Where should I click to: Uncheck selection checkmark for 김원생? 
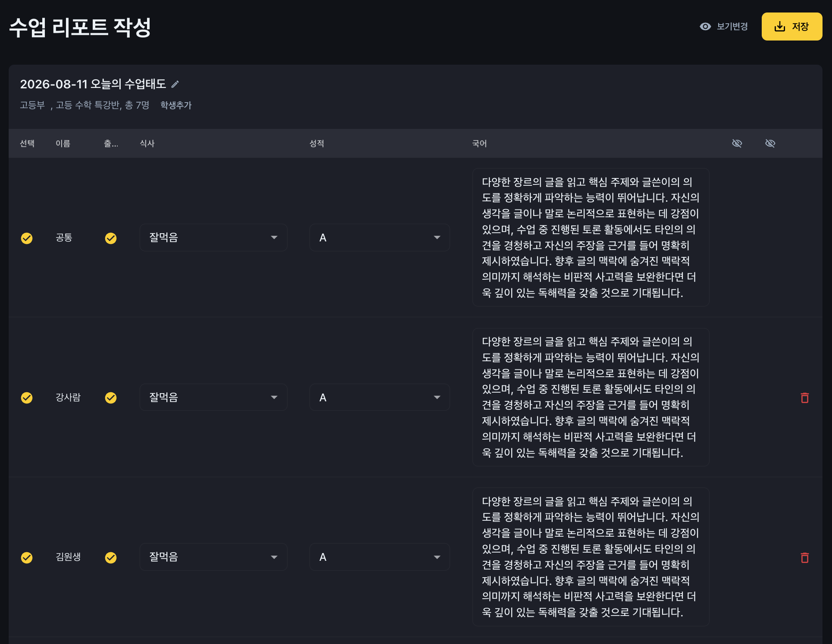(27, 557)
